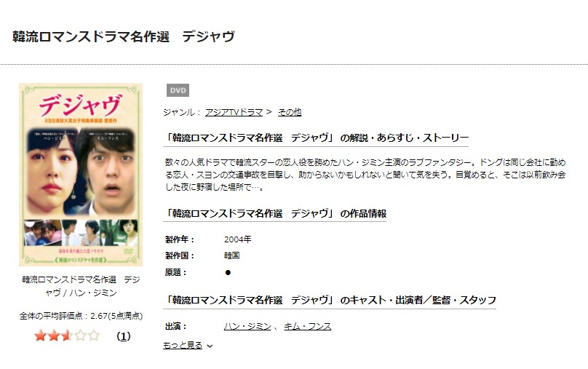Click the page title 韓流ロマンスドラマ名作選 デジャヴ
This screenshot has width=588, height=369.
(x=124, y=36)
